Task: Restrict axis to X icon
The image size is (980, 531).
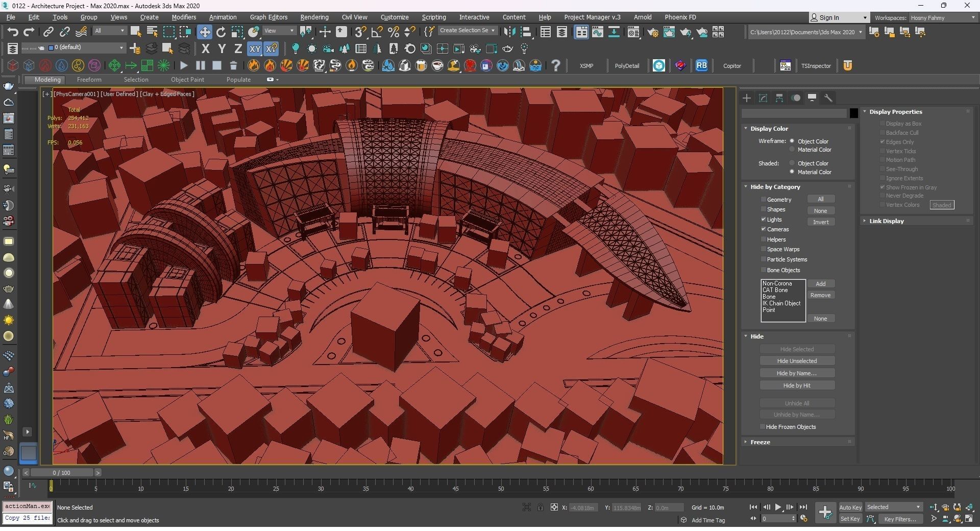Action: tap(205, 49)
